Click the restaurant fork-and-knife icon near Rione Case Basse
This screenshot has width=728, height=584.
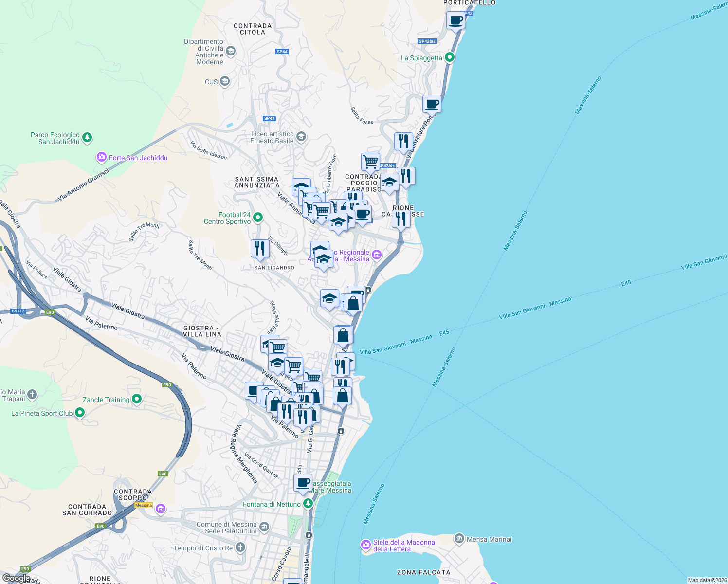click(401, 218)
